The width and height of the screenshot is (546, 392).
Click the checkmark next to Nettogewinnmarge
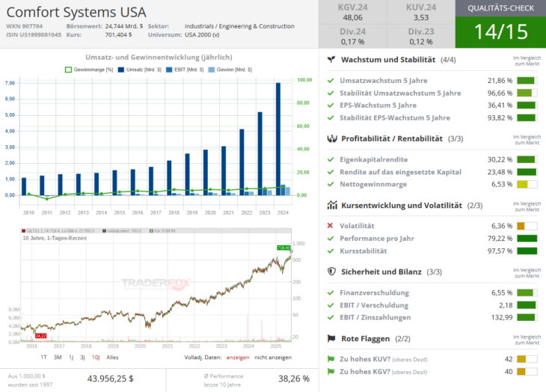(x=331, y=184)
